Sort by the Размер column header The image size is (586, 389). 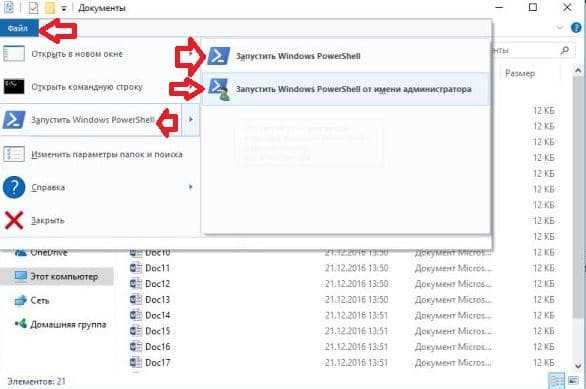520,74
